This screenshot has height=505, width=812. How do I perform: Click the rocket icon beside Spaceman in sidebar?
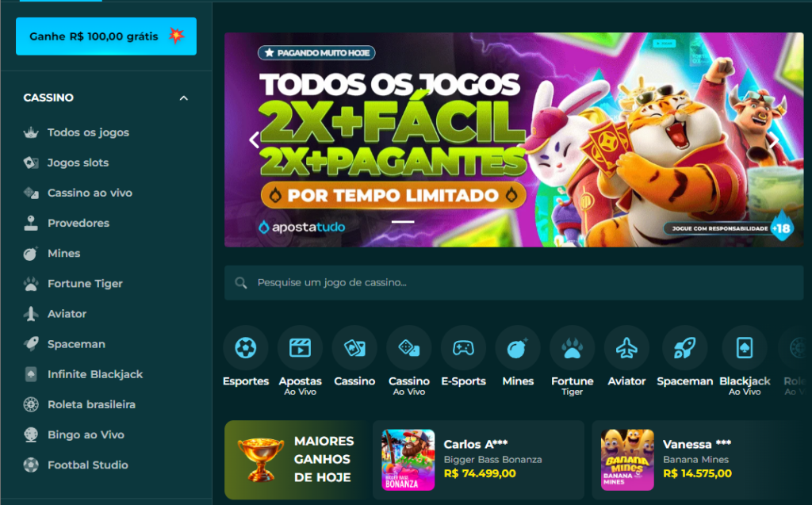pos(31,344)
